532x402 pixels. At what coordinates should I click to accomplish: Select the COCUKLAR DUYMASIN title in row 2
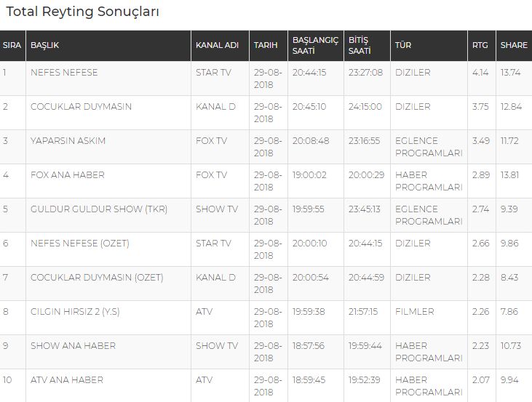(81, 107)
